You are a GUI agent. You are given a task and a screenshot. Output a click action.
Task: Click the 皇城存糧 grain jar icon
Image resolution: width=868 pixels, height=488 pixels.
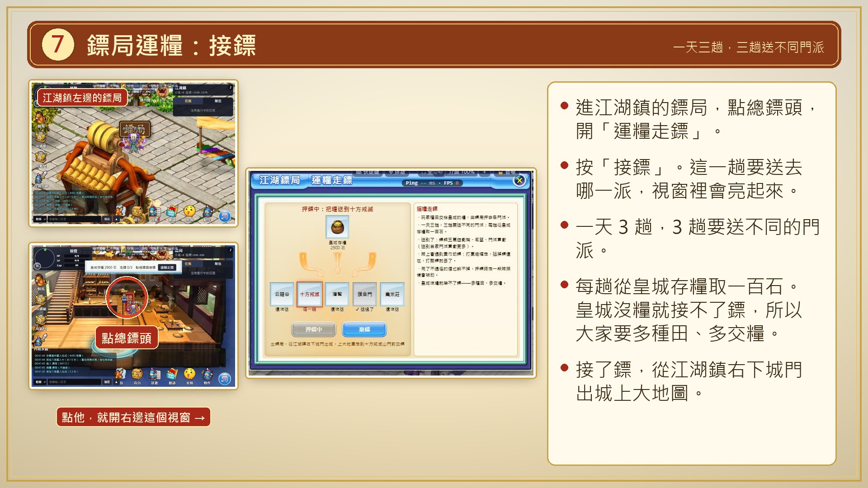pos(337,227)
